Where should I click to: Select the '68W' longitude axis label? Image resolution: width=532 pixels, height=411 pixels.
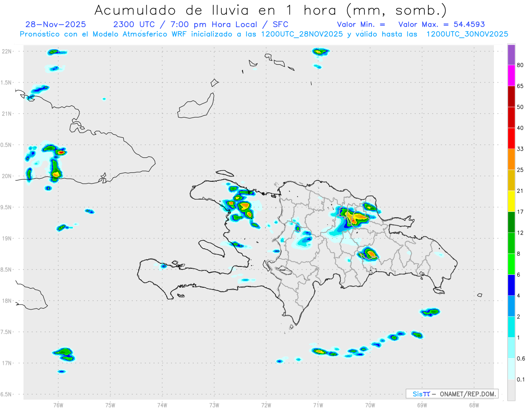point(474,405)
